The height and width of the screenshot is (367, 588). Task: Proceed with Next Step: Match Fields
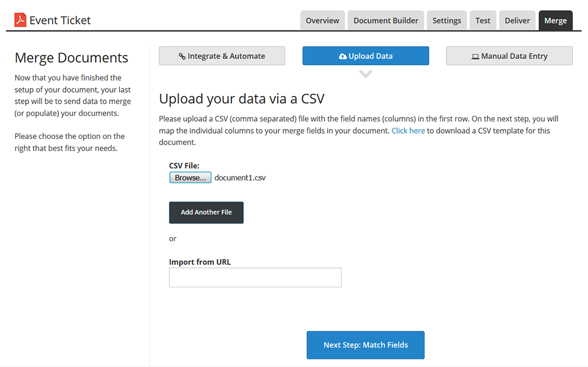pos(366,345)
